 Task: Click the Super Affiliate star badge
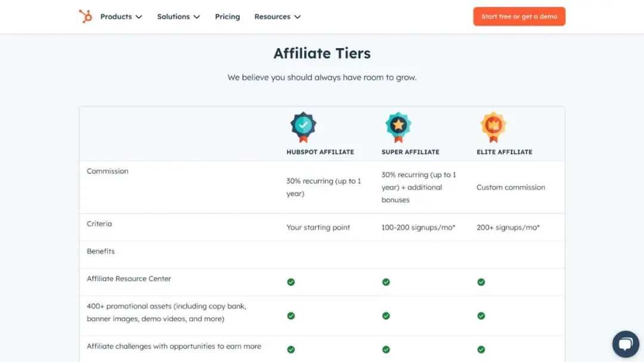398,126
